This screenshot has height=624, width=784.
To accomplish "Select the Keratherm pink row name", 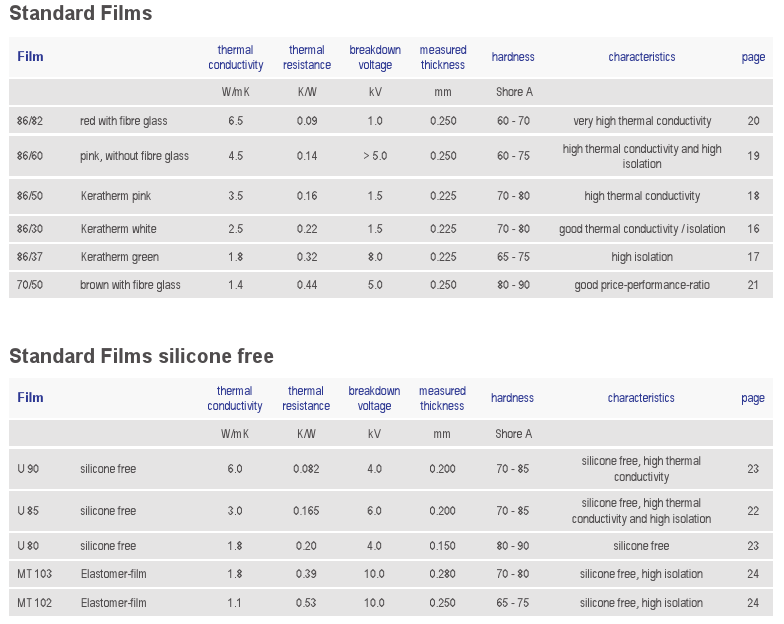I will coord(116,196).
